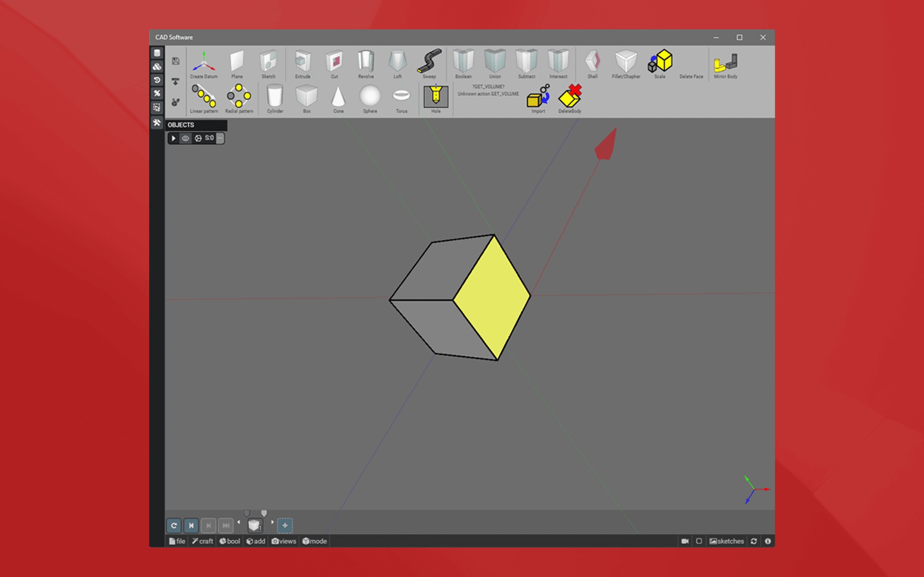Click the DeleteBody icon

click(569, 98)
